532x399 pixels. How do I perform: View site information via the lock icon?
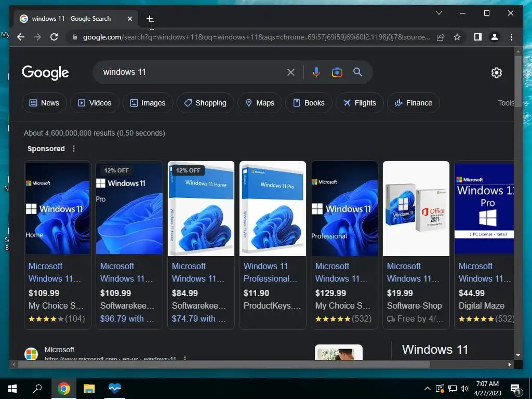[x=75, y=37]
